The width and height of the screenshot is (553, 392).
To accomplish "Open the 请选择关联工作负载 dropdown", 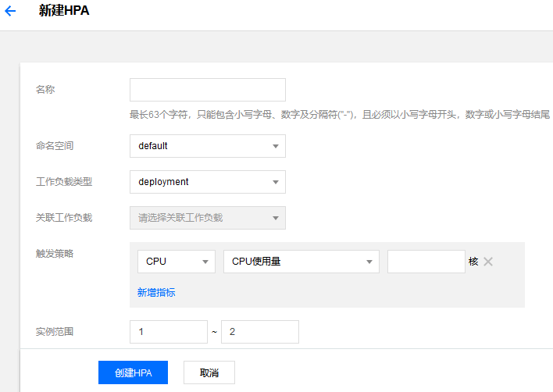I will [x=208, y=218].
